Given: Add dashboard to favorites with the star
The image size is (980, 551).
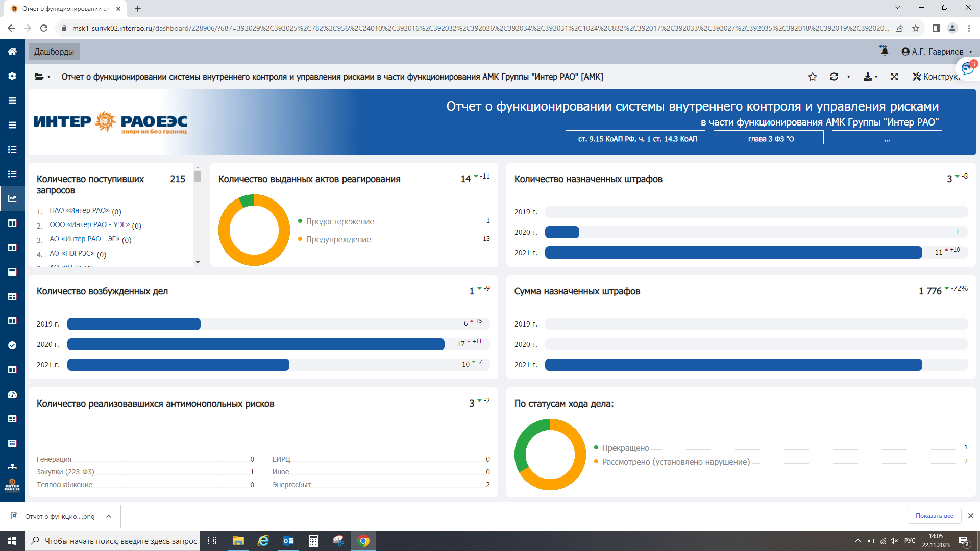Looking at the screenshot, I should pyautogui.click(x=813, y=77).
